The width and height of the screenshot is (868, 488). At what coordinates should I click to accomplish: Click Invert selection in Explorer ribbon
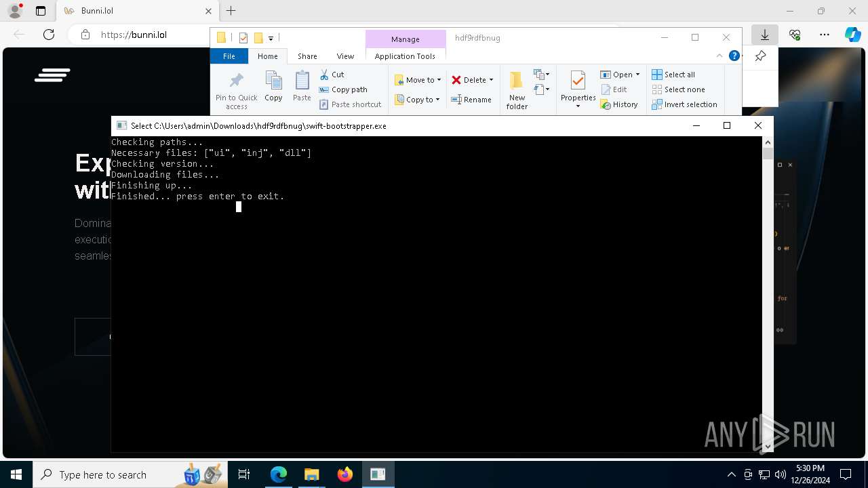[x=684, y=104]
